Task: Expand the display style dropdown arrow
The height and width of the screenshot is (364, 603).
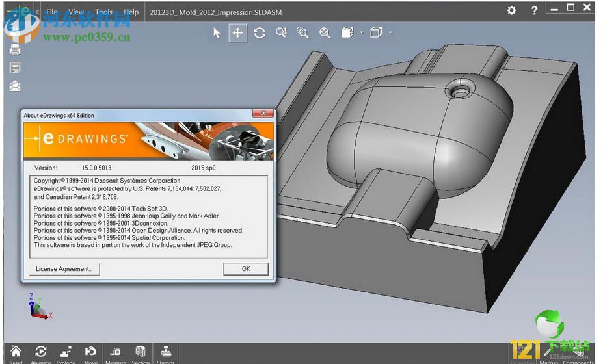Action: 390,32
